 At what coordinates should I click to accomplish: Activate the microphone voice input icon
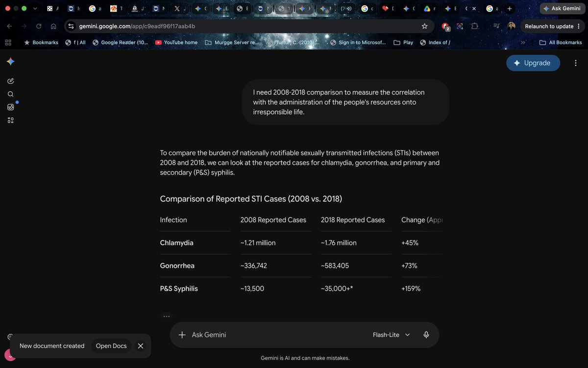(x=426, y=335)
